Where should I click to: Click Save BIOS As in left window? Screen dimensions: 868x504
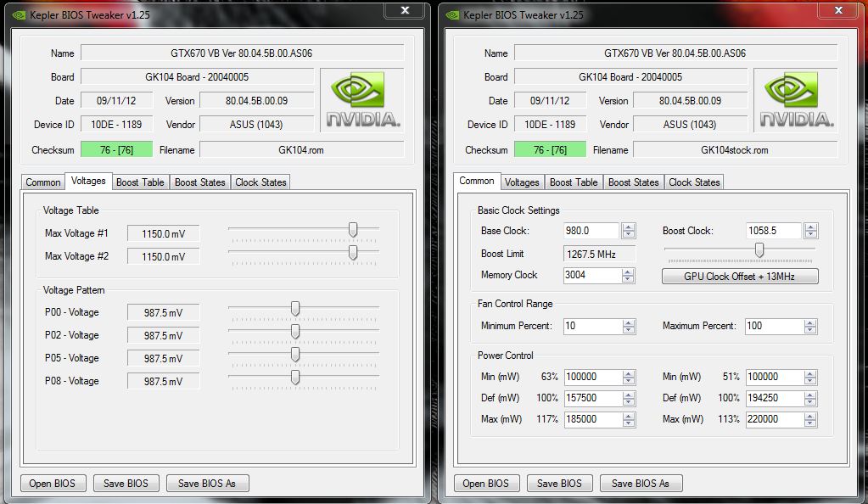[x=207, y=484]
